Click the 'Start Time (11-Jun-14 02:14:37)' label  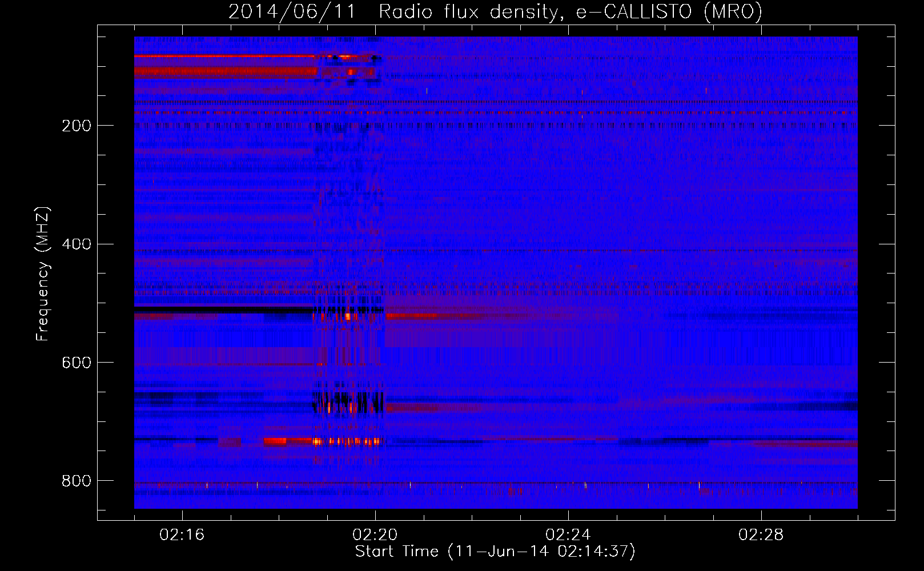click(x=495, y=552)
